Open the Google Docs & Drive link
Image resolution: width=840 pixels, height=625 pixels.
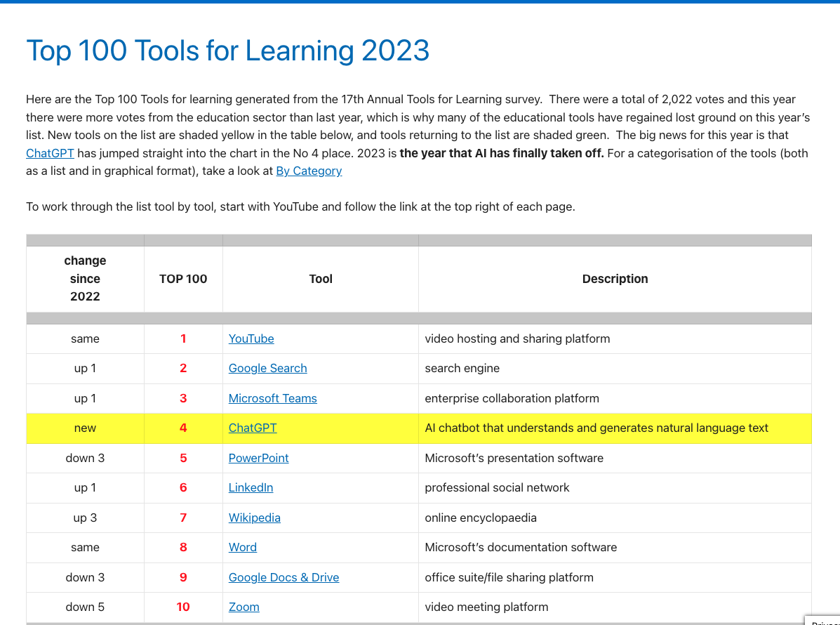[284, 577]
